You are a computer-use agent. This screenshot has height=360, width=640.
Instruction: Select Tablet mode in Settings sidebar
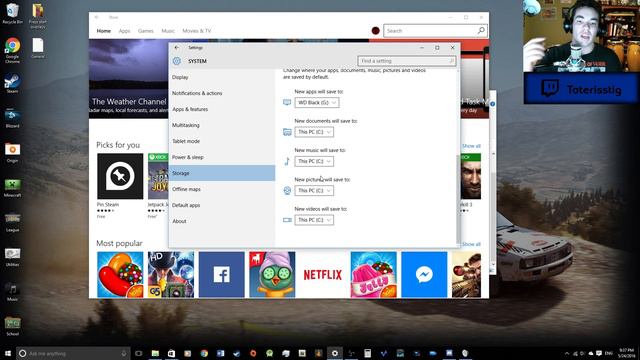[222, 141]
